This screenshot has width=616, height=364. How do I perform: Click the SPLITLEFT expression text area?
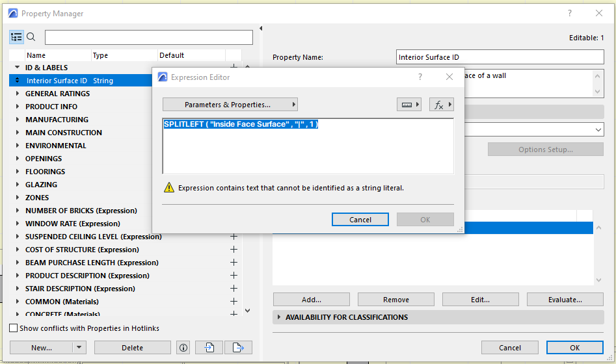click(308, 146)
